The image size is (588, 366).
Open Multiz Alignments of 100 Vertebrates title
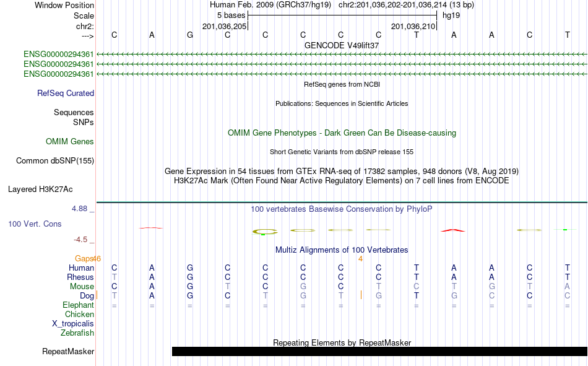tap(342, 250)
